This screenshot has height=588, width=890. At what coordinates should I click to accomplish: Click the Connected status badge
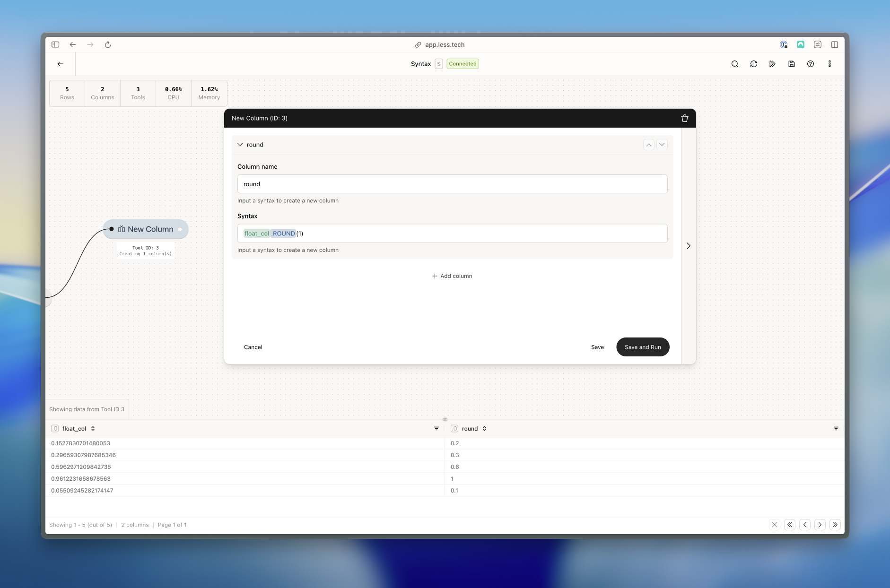click(462, 64)
